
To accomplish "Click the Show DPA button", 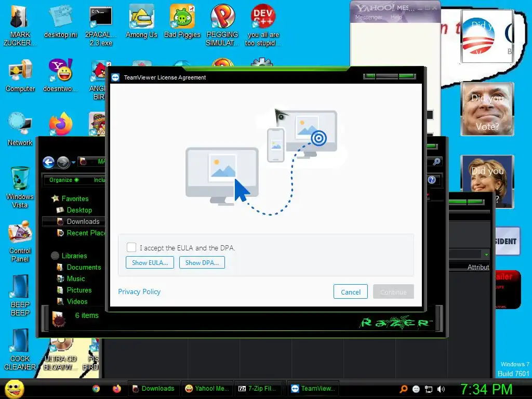I will (x=202, y=262).
